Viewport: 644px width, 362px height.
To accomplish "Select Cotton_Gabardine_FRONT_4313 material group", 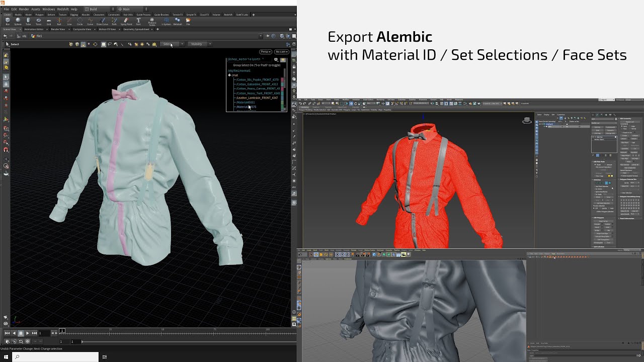I will pyautogui.click(x=257, y=84).
